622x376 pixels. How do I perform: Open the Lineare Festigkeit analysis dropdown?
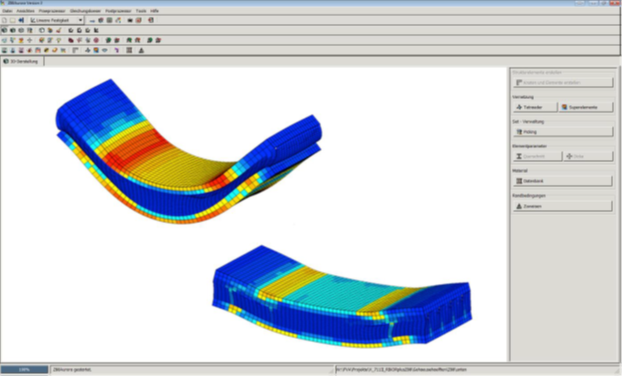[56, 20]
